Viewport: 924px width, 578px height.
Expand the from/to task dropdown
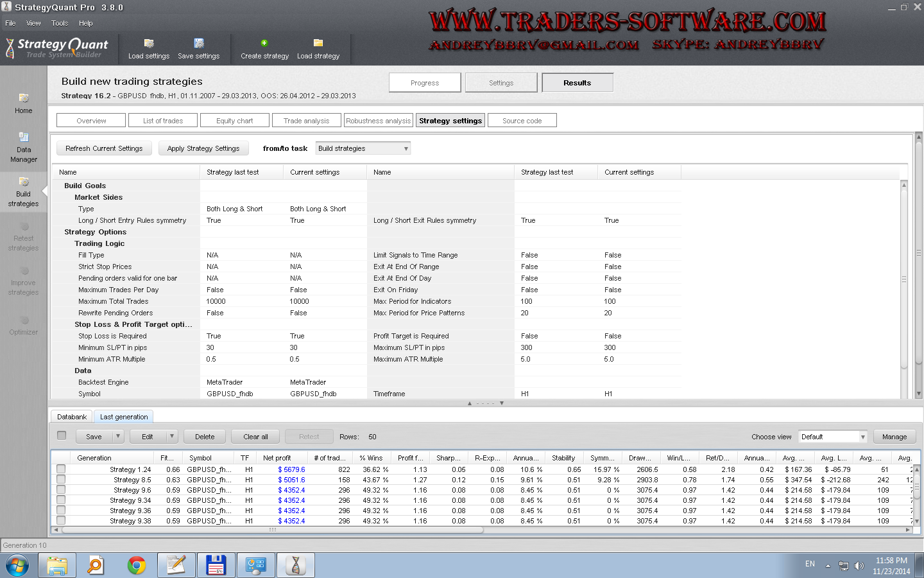(x=406, y=148)
